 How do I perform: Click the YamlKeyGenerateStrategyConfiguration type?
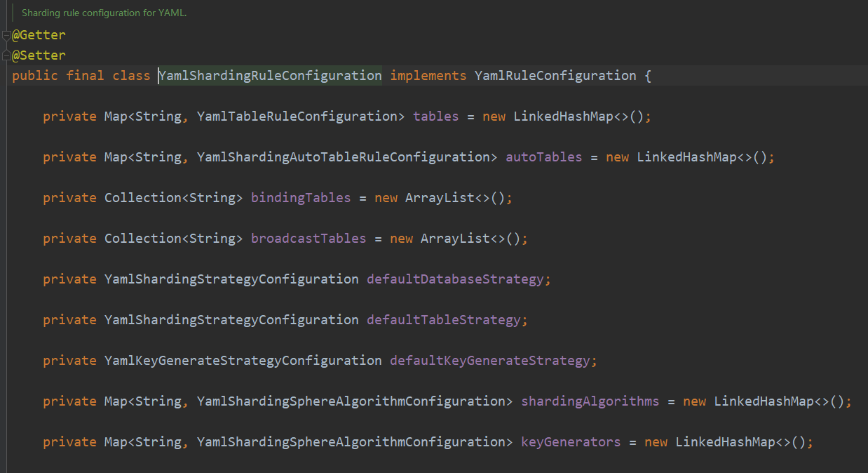tap(243, 361)
